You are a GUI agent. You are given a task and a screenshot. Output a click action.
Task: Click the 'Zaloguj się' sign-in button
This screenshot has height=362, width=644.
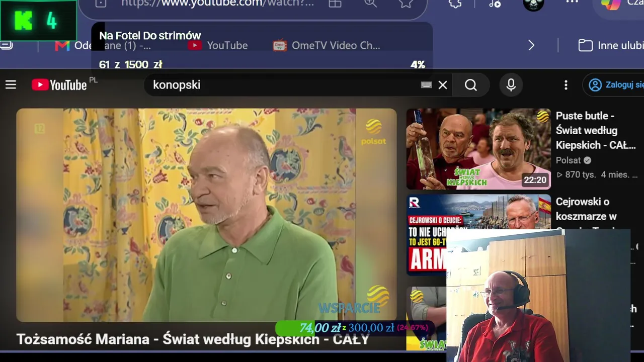[x=614, y=85]
